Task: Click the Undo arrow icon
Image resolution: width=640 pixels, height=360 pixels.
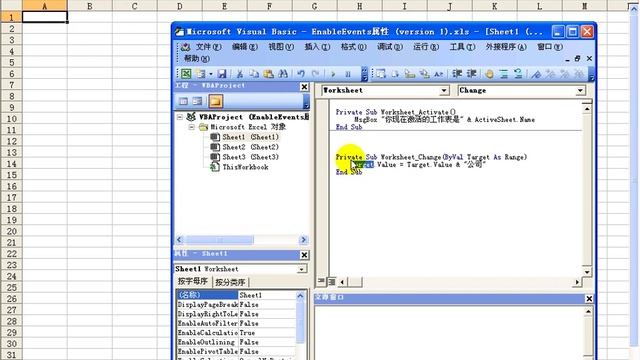Action: pyautogui.click(x=301, y=73)
